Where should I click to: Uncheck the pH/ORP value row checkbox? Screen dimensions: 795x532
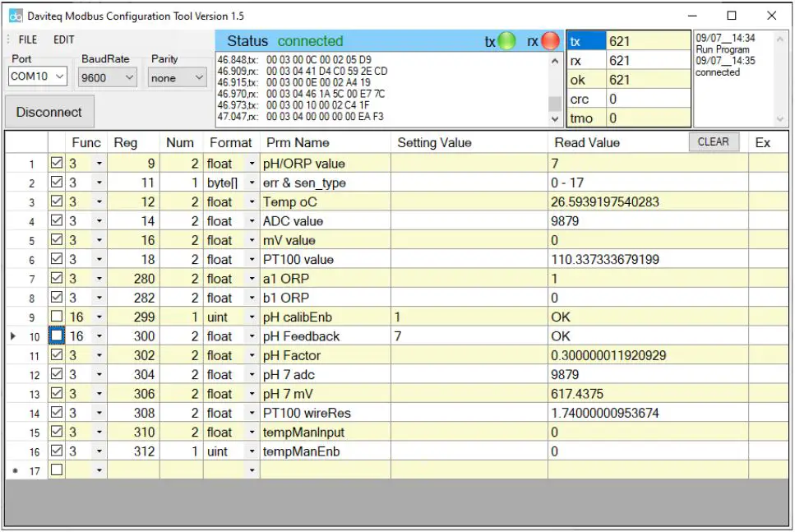57,164
